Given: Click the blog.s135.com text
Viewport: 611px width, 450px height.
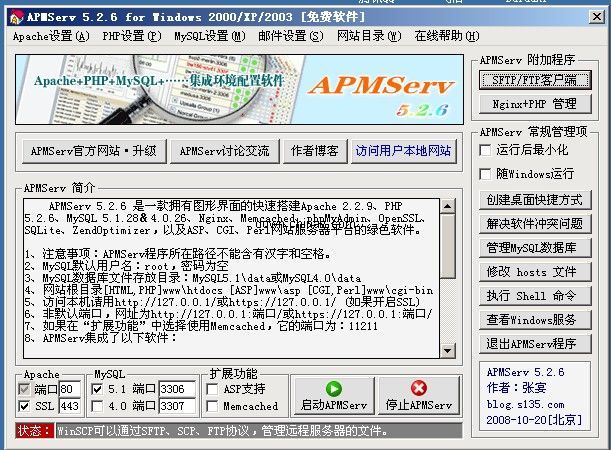Looking at the screenshot, I should tap(525, 405).
